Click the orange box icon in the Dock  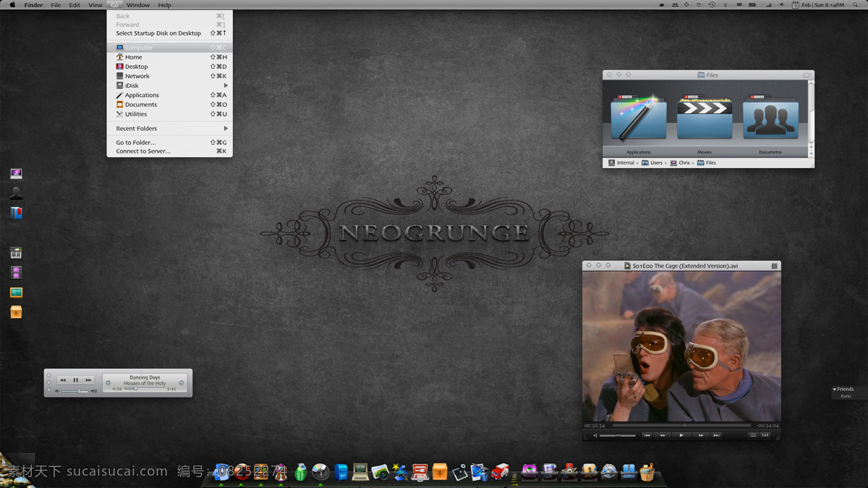pos(440,472)
